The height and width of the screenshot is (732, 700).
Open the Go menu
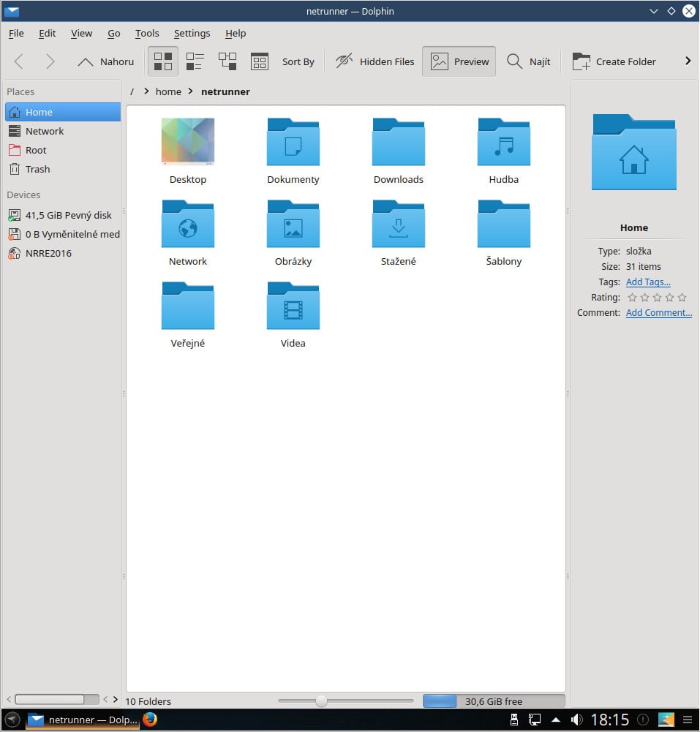pyautogui.click(x=114, y=33)
